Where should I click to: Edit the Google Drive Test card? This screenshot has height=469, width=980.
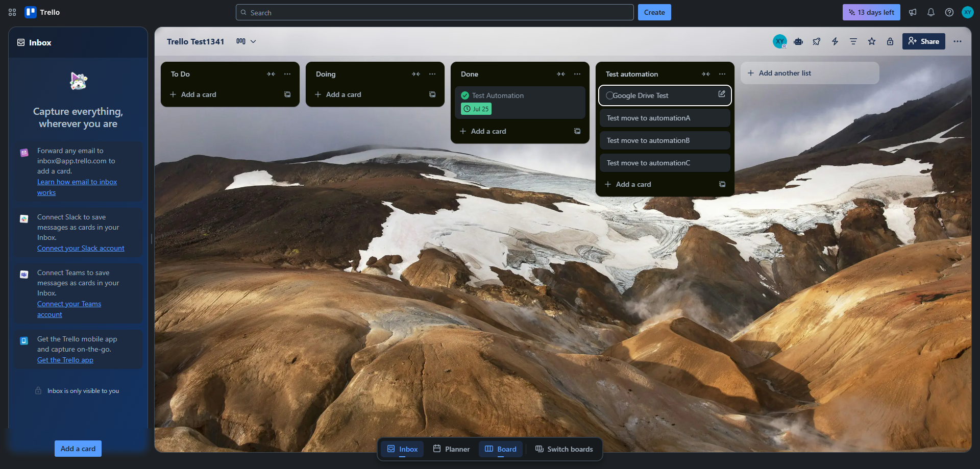(x=722, y=94)
